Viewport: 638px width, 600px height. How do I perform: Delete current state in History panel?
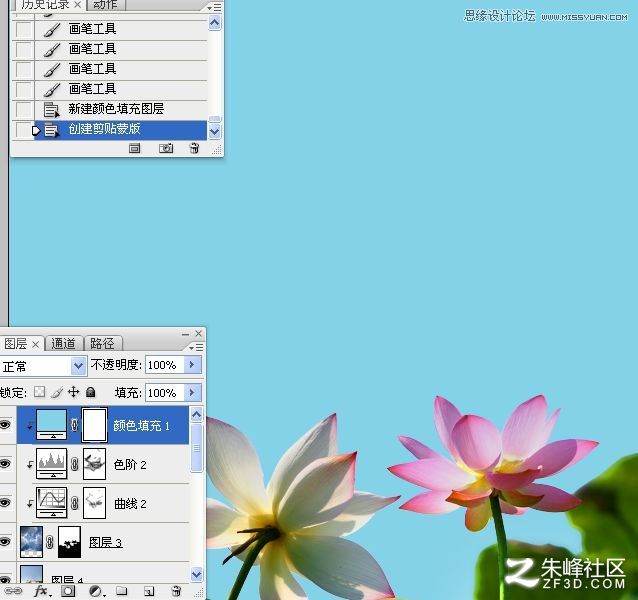point(194,148)
